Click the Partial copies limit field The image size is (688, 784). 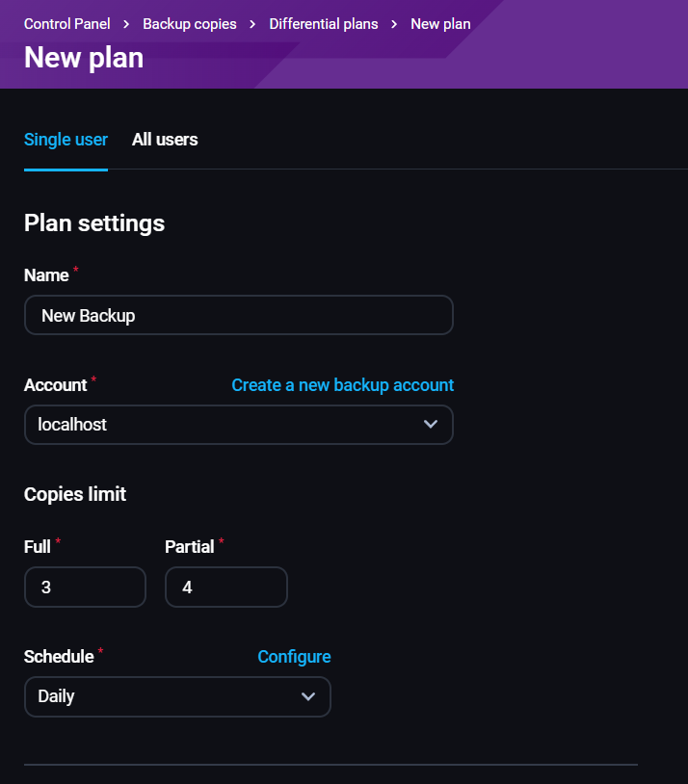click(226, 587)
